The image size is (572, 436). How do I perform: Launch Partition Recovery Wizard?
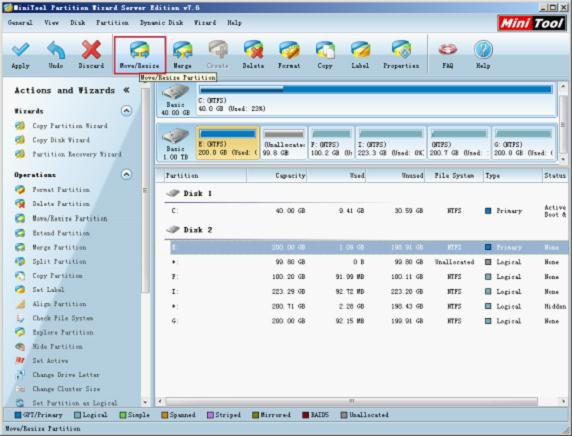[68, 154]
